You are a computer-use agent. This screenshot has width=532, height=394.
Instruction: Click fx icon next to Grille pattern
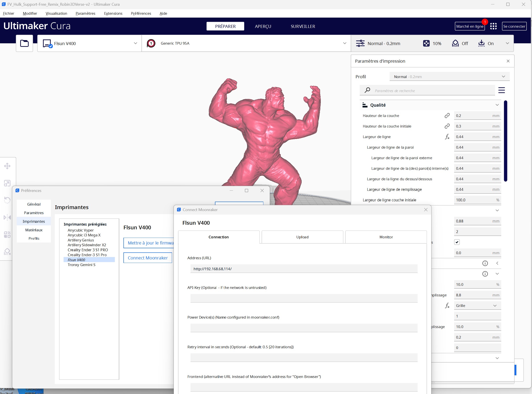(x=447, y=306)
